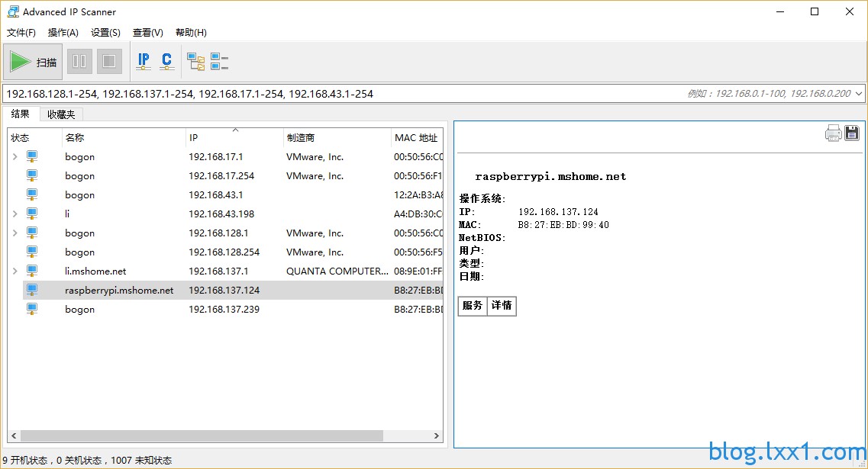Select the IP cell 192.168.137.239
The width and height of the screenshot is (868, 469).
224,309
